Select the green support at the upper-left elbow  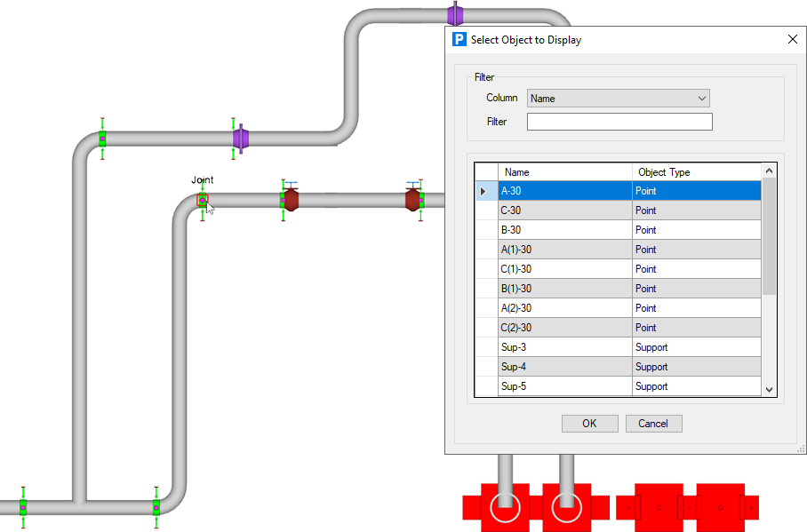(x=102, y=139)
